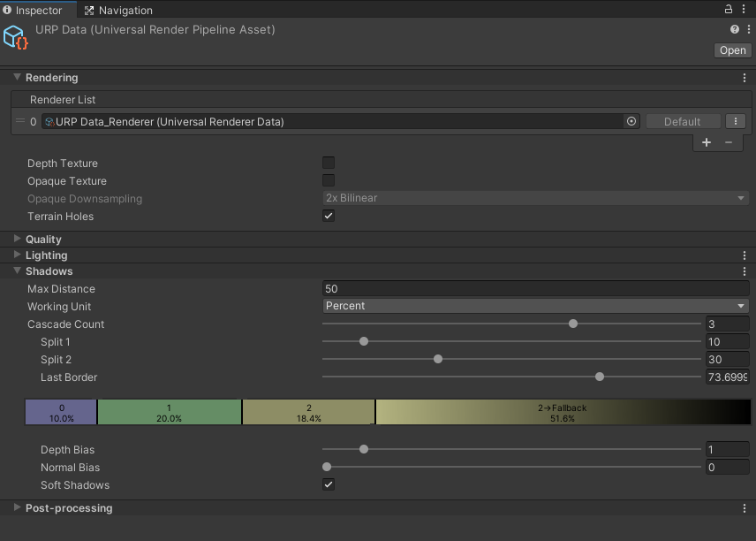
Task: Open the Working Unit dropdown
Action: 536,306
